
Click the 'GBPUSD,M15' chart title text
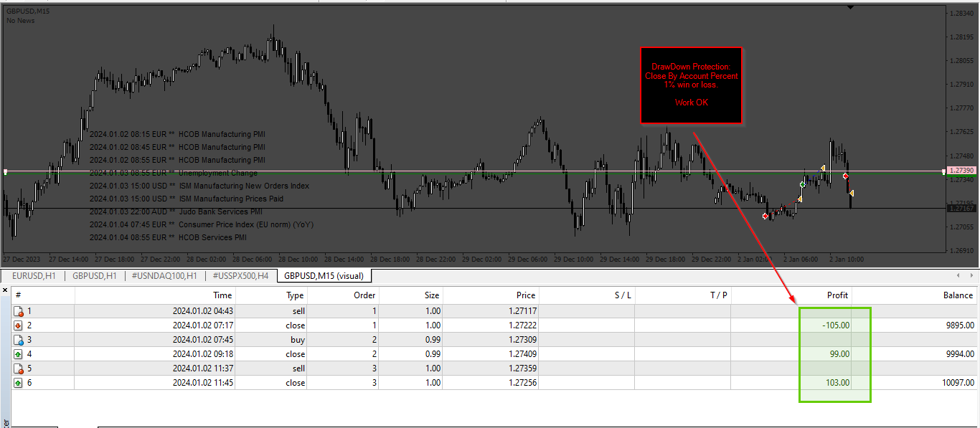tap(29, 11)
